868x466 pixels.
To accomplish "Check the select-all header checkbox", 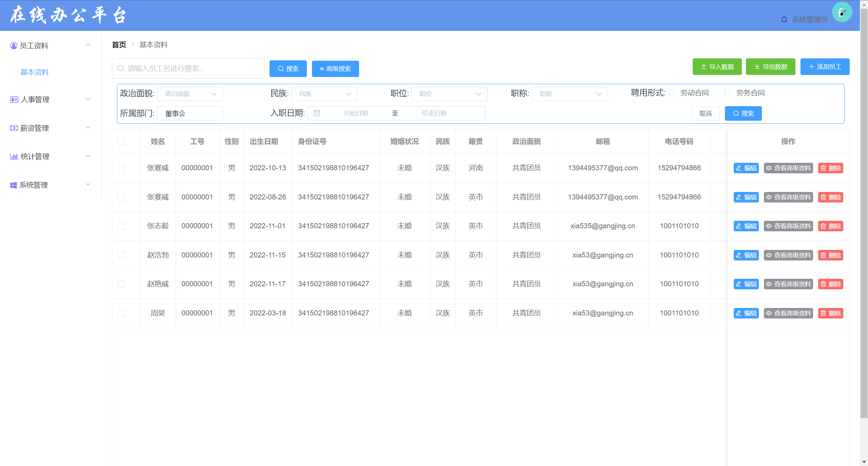I will [x=121, y=141].
